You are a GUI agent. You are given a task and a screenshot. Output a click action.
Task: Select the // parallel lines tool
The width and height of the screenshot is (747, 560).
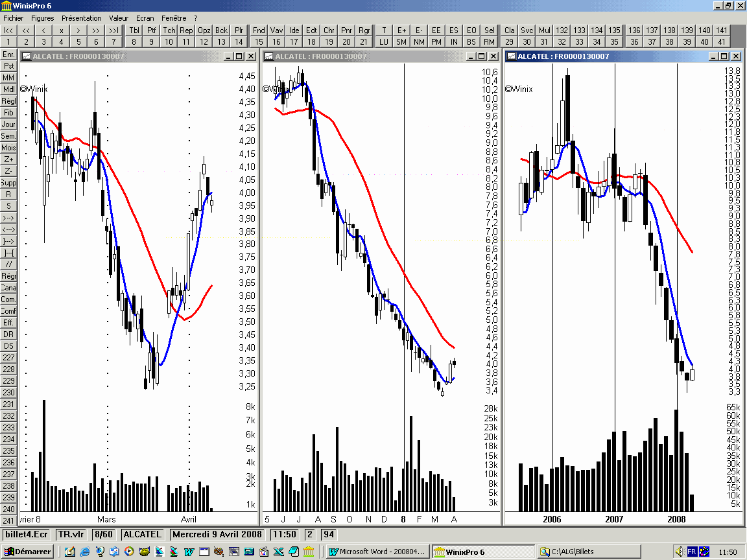click(8, 264)
